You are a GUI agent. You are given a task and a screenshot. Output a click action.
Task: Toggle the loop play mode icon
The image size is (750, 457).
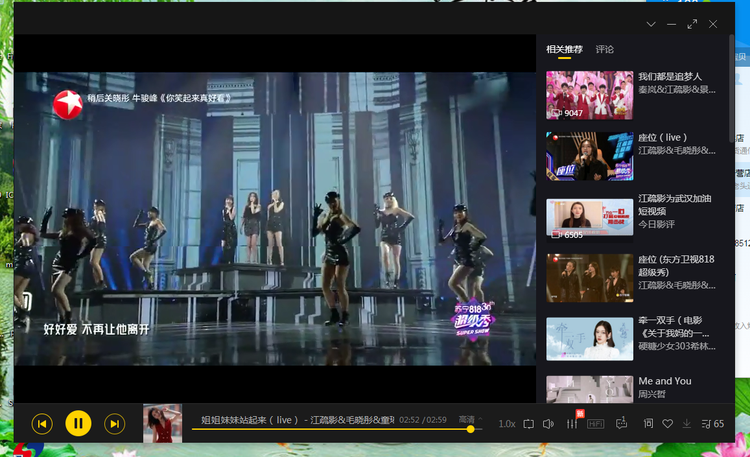click(528, 424)
